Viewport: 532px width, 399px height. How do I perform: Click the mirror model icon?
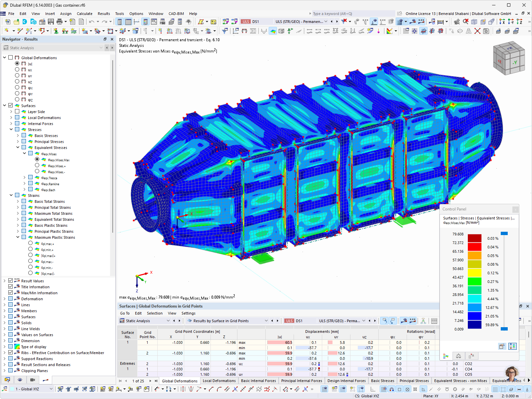[468, 32]
